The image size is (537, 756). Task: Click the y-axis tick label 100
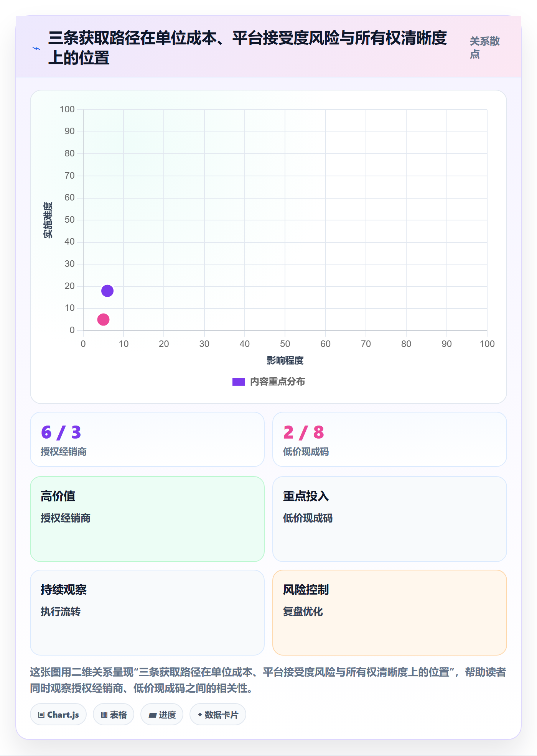(x=67, y=109)
